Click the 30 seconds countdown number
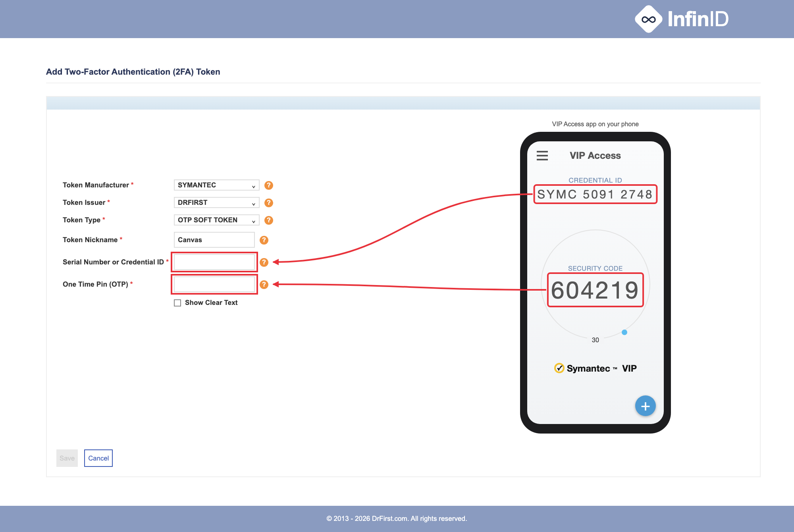 tap(595, 340)
